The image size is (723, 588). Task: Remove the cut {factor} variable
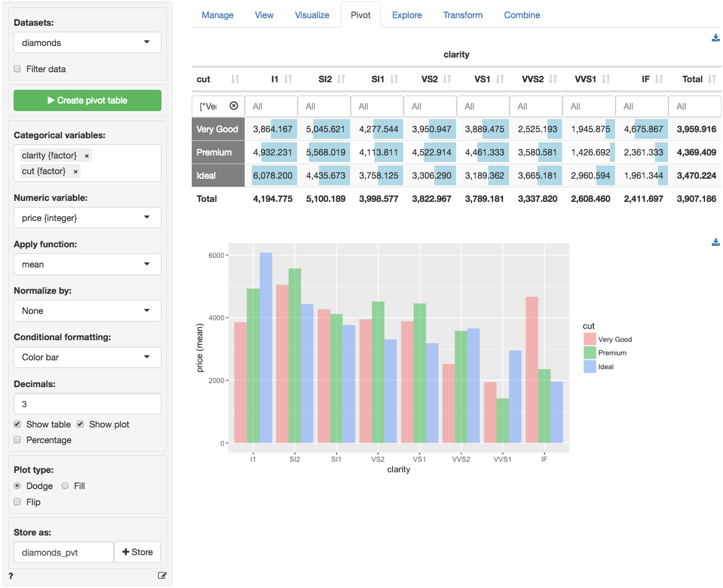75,171
